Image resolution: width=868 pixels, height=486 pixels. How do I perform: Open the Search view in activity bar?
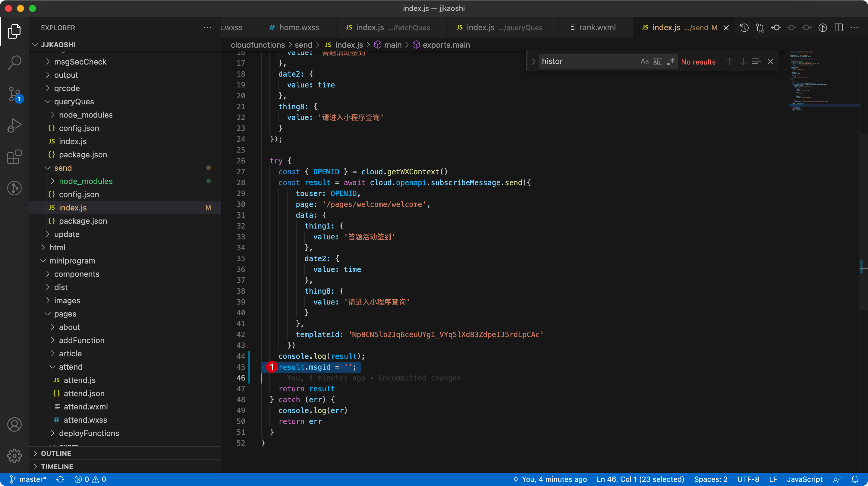(14, 62)
